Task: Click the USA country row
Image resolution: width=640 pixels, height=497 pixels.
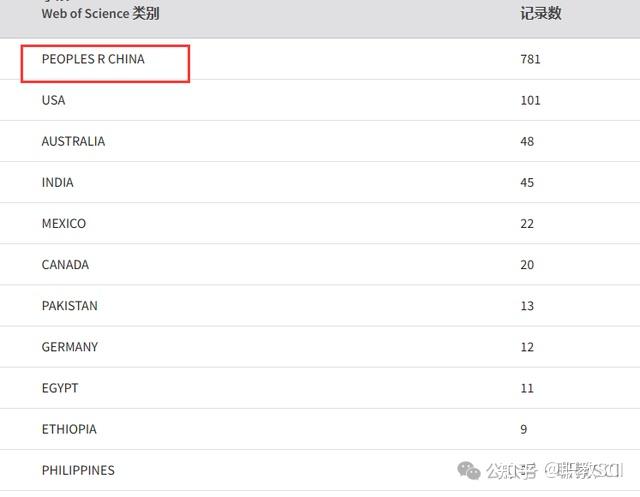Action: [x=54, y=101]
